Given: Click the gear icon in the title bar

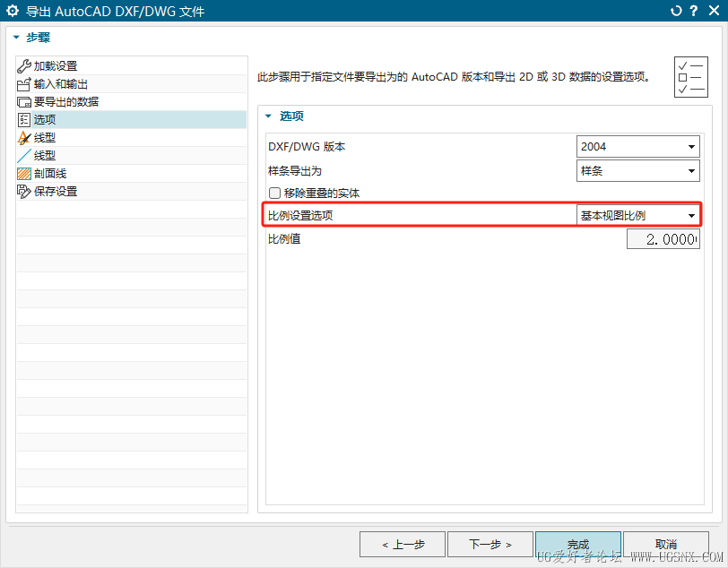Looking at the screenshot, I should [x=13, y=11].
